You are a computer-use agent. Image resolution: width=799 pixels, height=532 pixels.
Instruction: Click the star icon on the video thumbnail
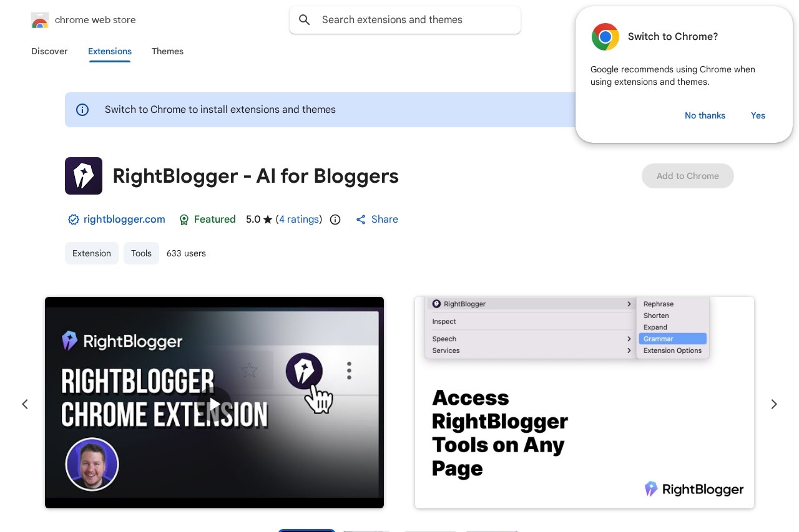pos(249,370)
